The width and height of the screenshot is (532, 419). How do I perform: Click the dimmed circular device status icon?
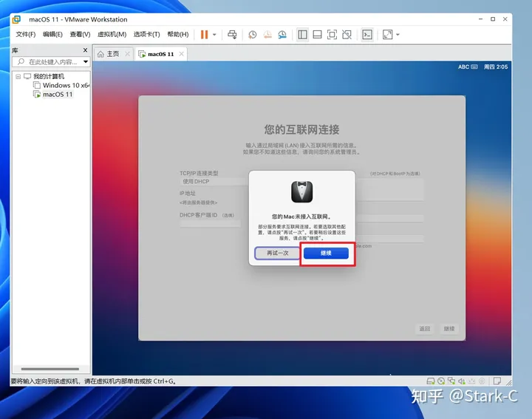tap(482, 381)
